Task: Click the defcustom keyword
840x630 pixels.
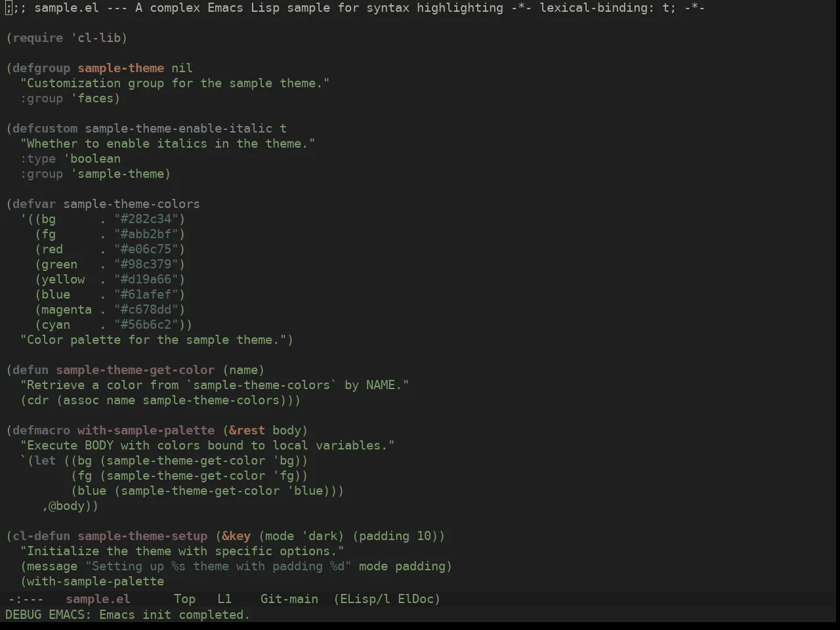Action: (45, 128)
